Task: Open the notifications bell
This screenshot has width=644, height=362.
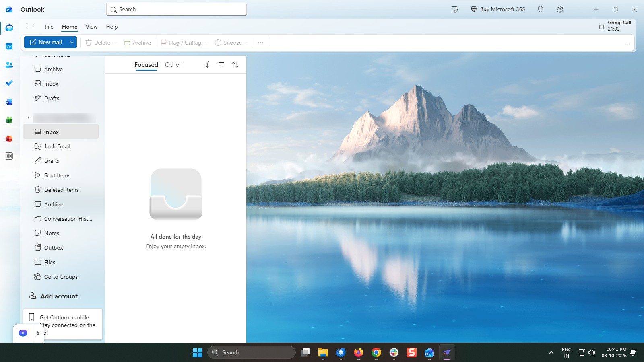Action: pyautogui.click(x=541, y=9)
